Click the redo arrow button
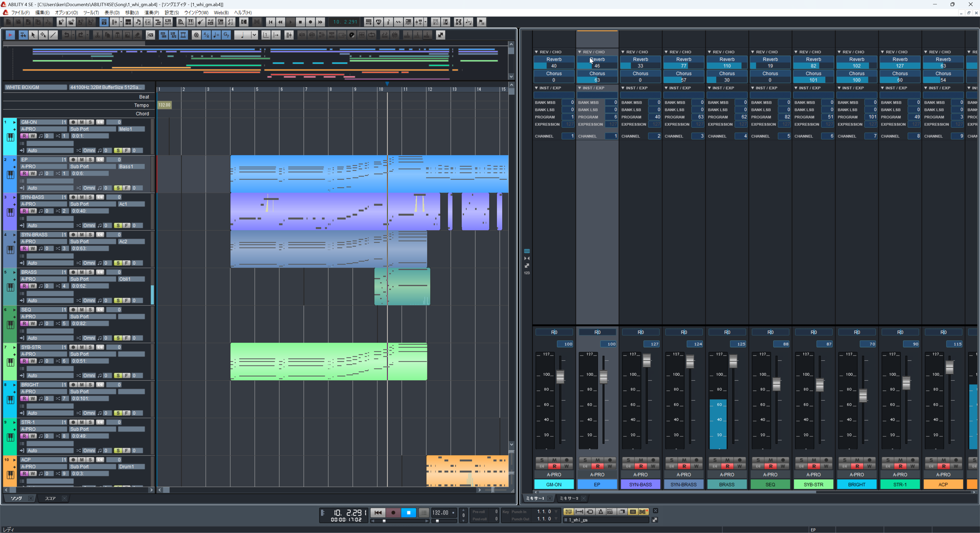This screenshot has width=980, height=533. point(80,35)
